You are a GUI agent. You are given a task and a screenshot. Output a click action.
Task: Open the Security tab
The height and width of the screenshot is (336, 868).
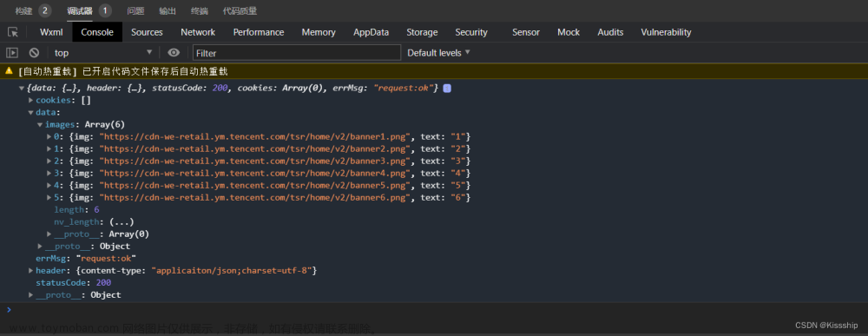471,32
